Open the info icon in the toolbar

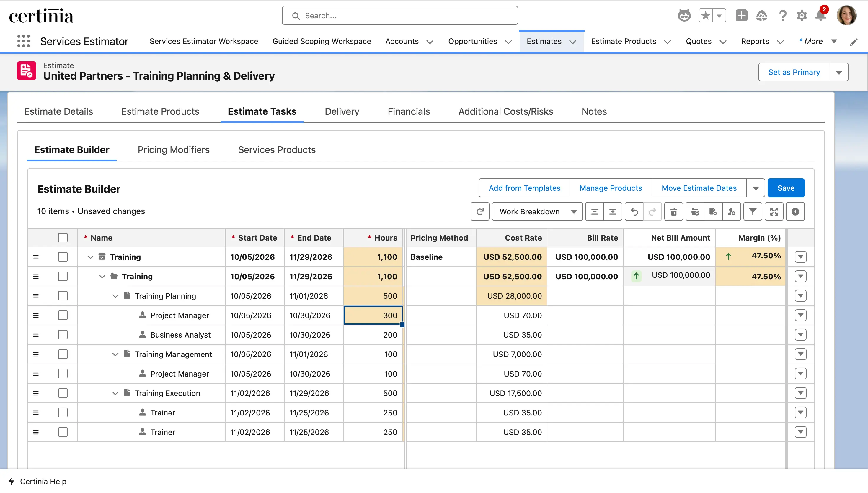click(x=795, y=211)
